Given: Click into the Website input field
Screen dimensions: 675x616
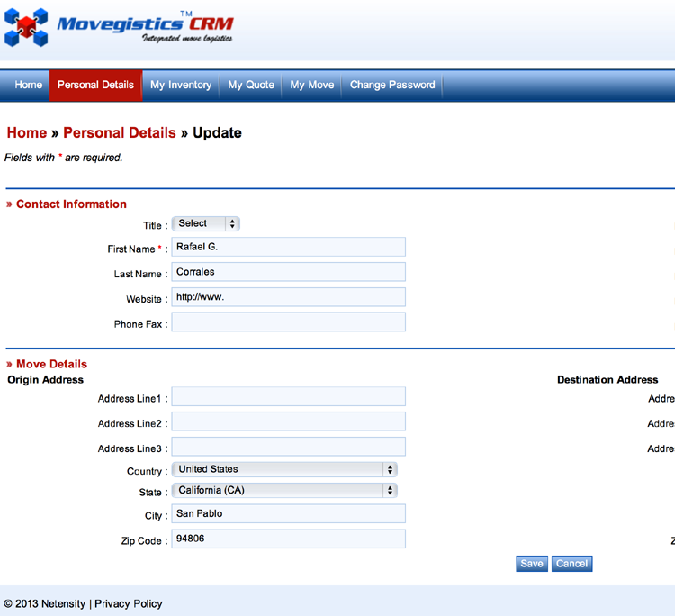Looking at the screenshot, I should (x=288, y=297).
